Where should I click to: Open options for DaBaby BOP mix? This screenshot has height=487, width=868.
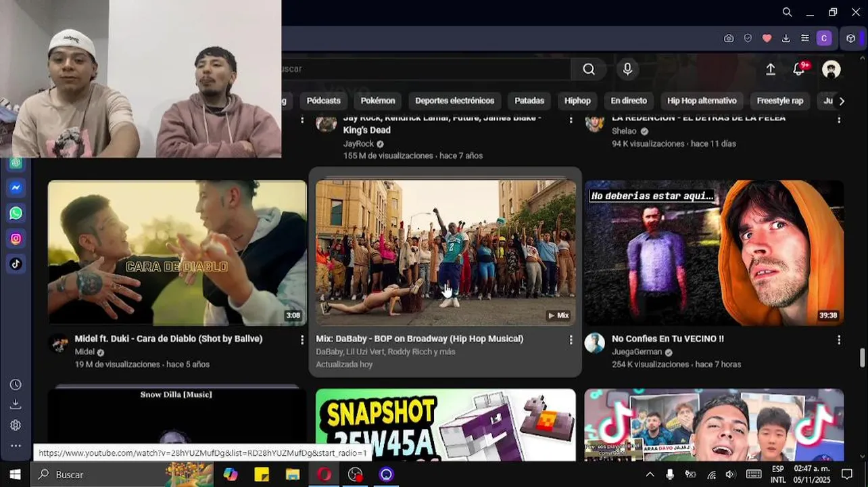tap(571, 340)
